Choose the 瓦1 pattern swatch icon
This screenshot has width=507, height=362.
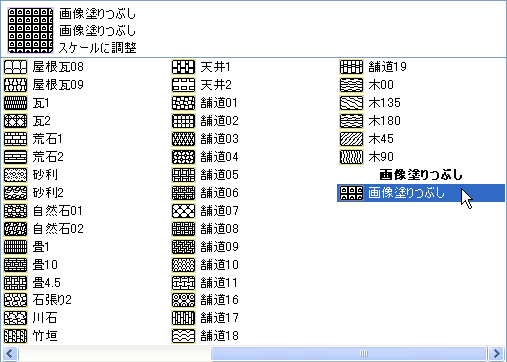pos(15,103)
